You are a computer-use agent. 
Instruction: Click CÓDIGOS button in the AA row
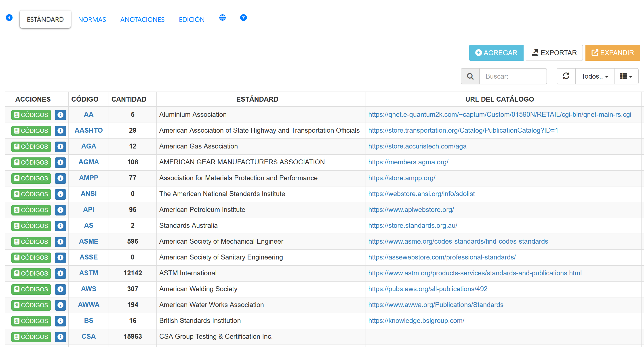coord(31,115)
